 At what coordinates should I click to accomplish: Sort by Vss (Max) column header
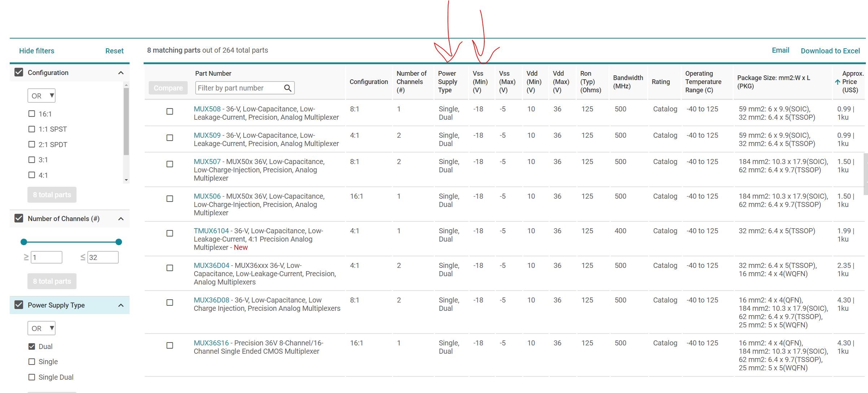point(507,82)
